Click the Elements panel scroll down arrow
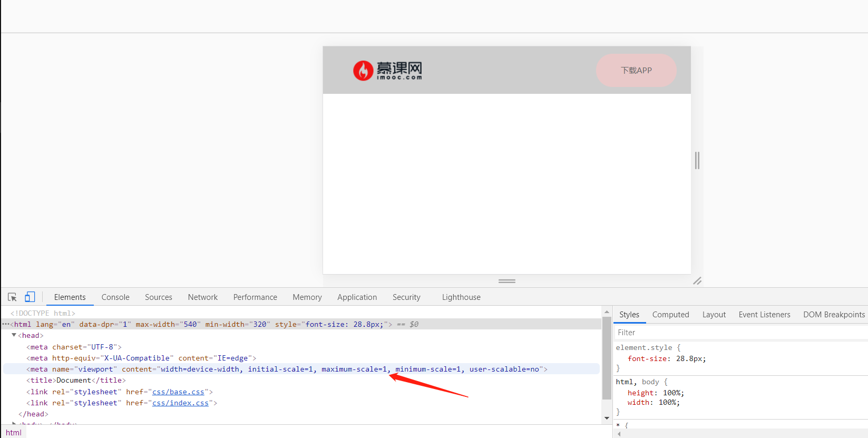 (x=607, y=418)
